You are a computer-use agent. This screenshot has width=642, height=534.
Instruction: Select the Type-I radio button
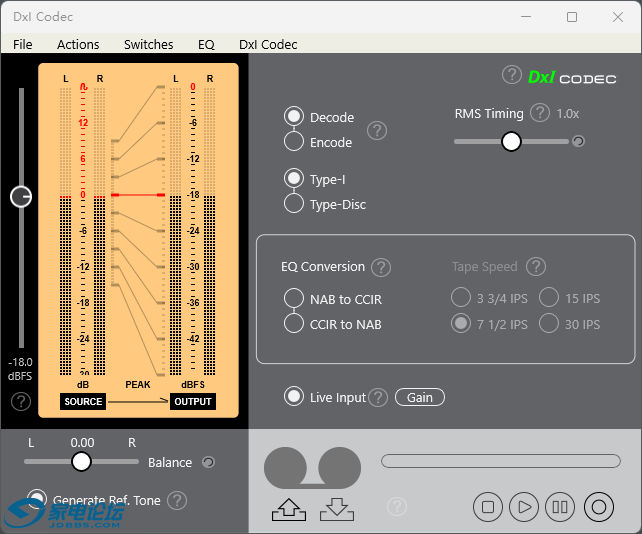pos(294,179)
